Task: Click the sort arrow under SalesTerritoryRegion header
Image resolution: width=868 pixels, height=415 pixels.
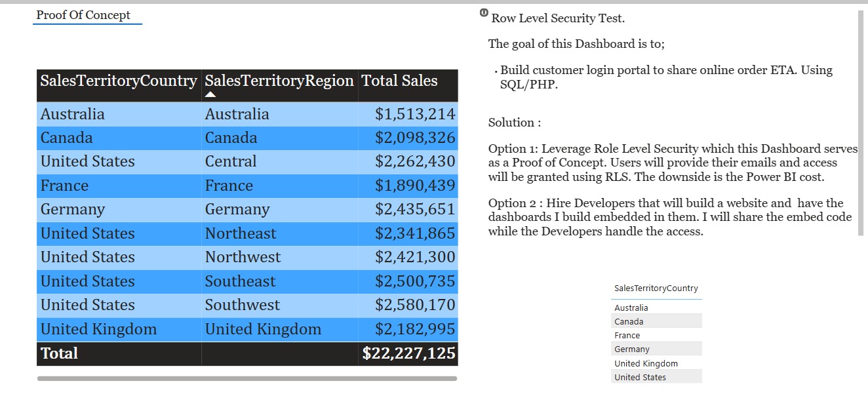Action: pos(210,95)
